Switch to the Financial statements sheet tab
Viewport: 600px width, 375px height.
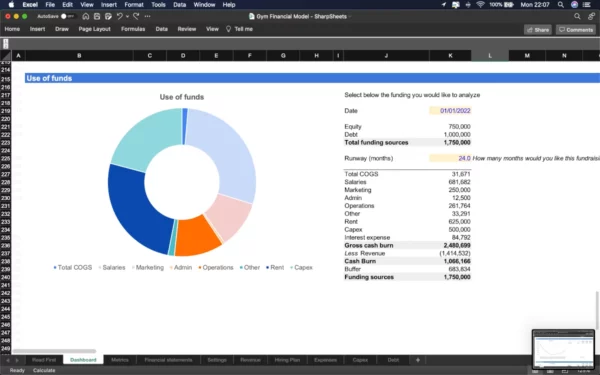coord(168,360)
